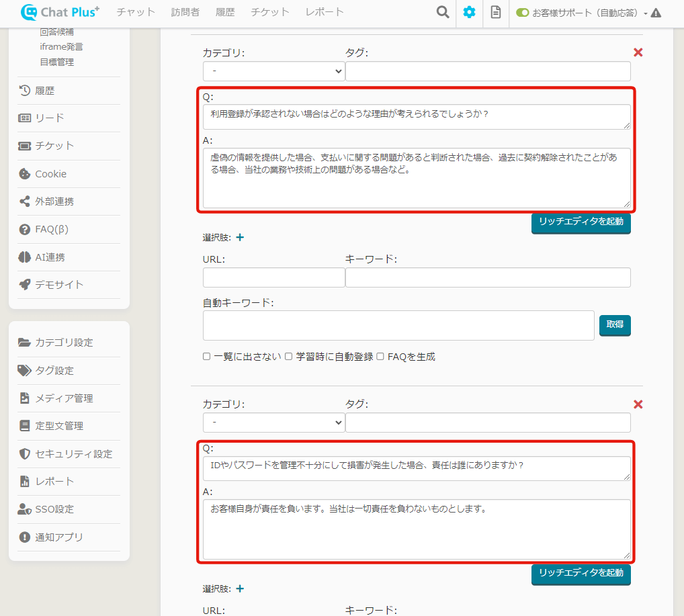The width and height of the screenshot is (684, 616).
Task: Enable 学習時に自動登録 checkbox
Action: [289, 357]
